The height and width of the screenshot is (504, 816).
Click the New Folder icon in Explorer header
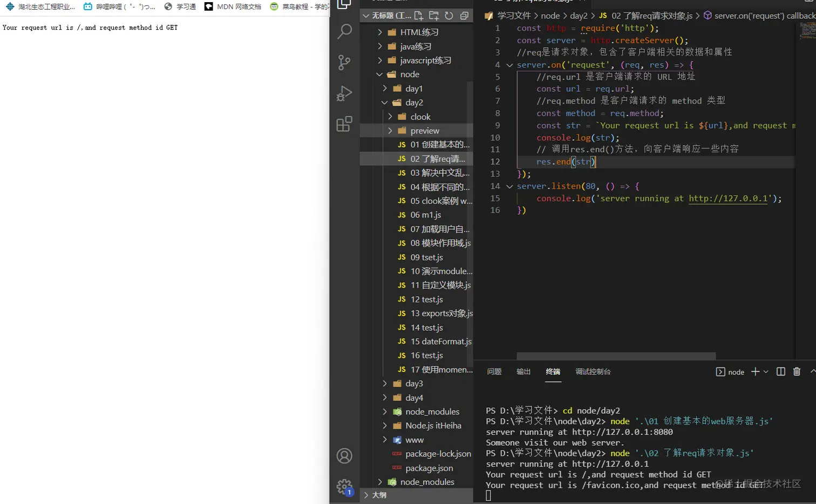point(434,16)
